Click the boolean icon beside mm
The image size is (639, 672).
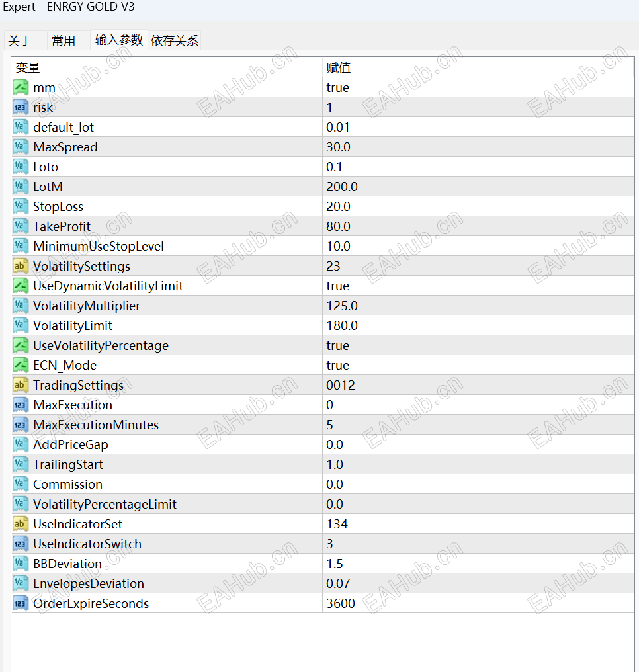[20, 87]
